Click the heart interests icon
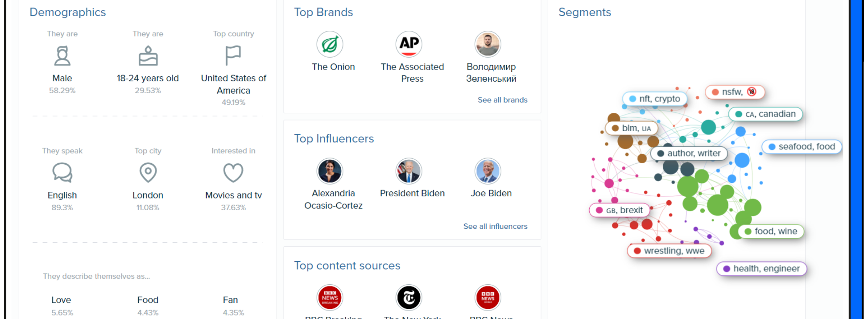The height and width of the screenshot is (319, 868). (x=233, y=173)
